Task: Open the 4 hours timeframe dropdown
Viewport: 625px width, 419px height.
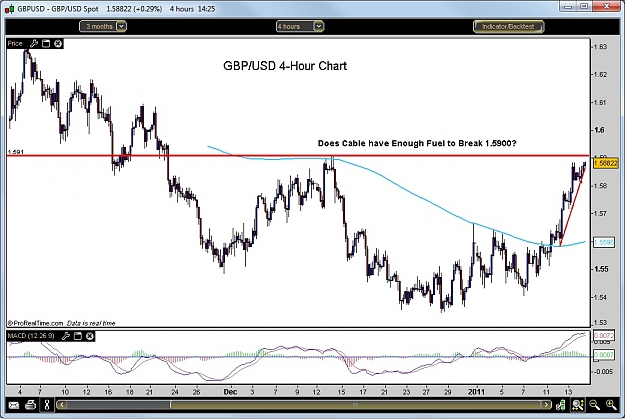Action: click(x=300, y=26)
